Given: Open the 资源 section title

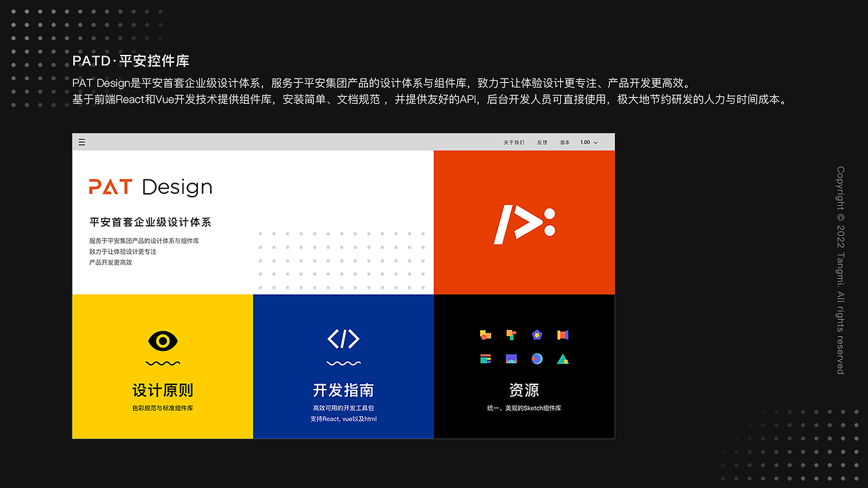Looking at the screenshot, I should click(x=524, y=390).
